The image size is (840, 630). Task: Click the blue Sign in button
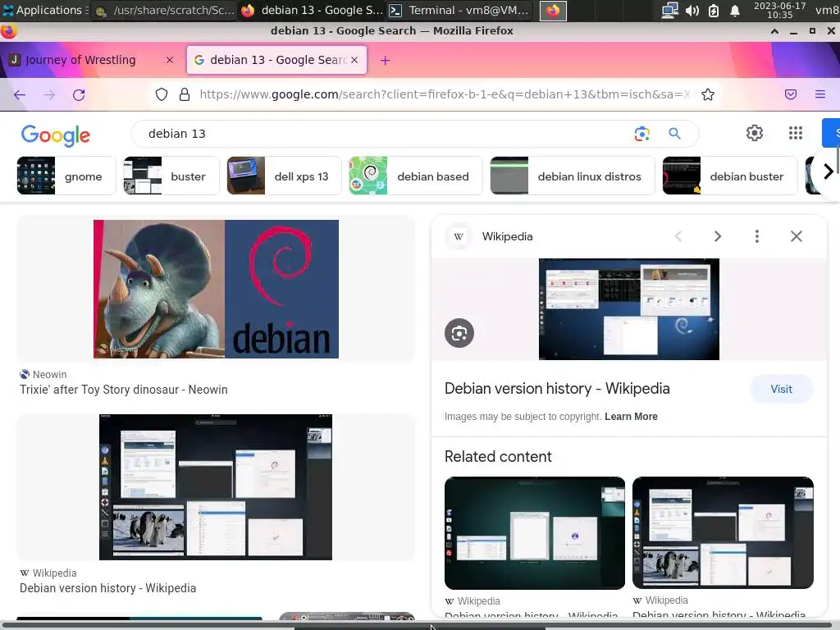tap(831, 133)
